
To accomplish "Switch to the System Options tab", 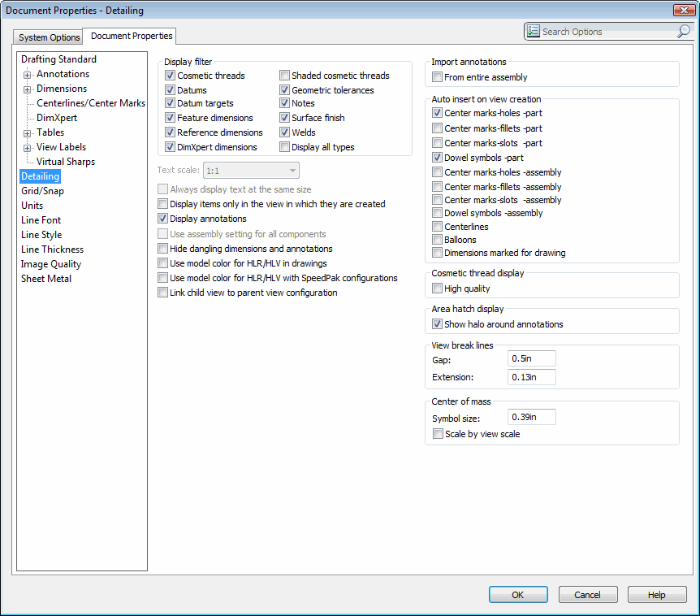I will coord(49,37).
